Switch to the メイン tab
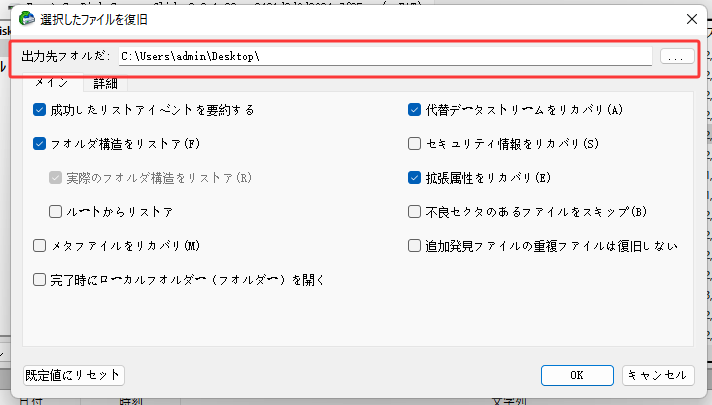 (x=51, y=83)
